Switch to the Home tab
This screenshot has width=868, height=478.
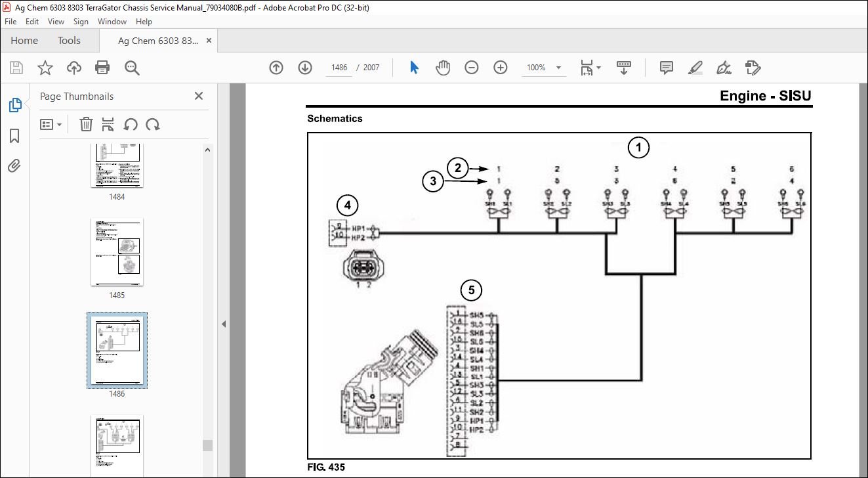point(24,41)
